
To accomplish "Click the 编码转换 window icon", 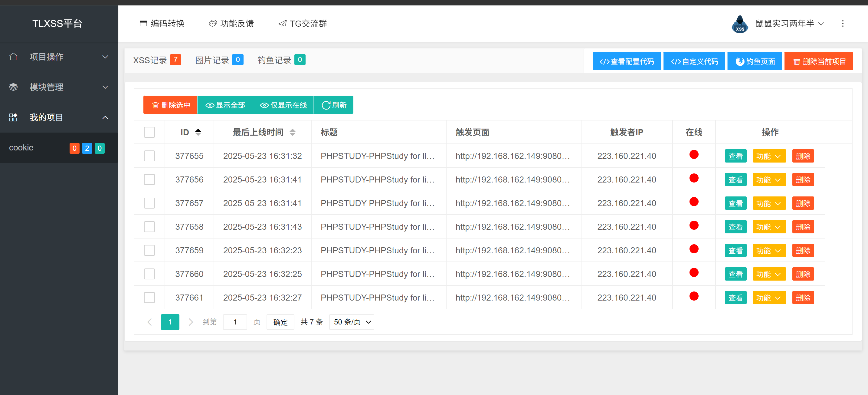I will 143,24.
